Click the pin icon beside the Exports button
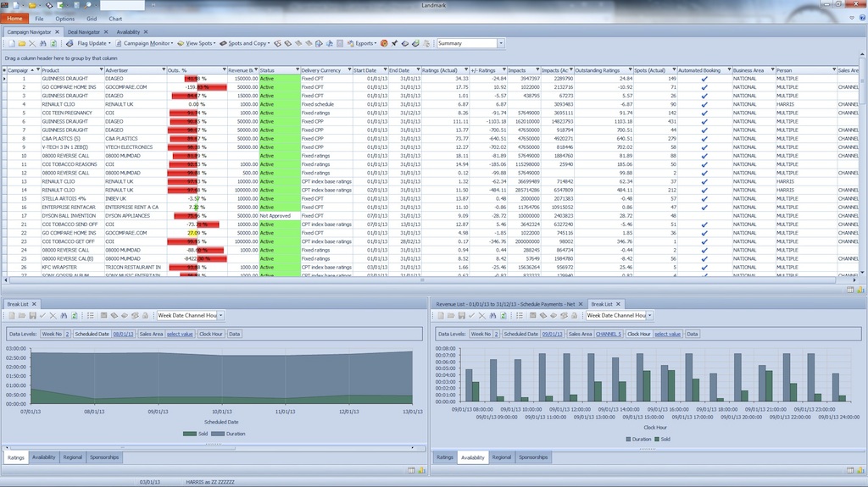Image resolution: width=868 pixels, height=487 pixels. click(x=394, y=43)
